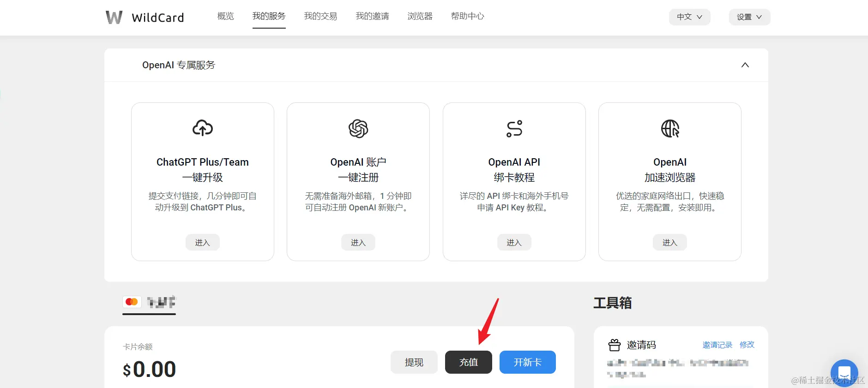868x388 pixels.
Task: Click the cloud upload icon for ChatGPT Plus/Team
Action: coord(203,128)
